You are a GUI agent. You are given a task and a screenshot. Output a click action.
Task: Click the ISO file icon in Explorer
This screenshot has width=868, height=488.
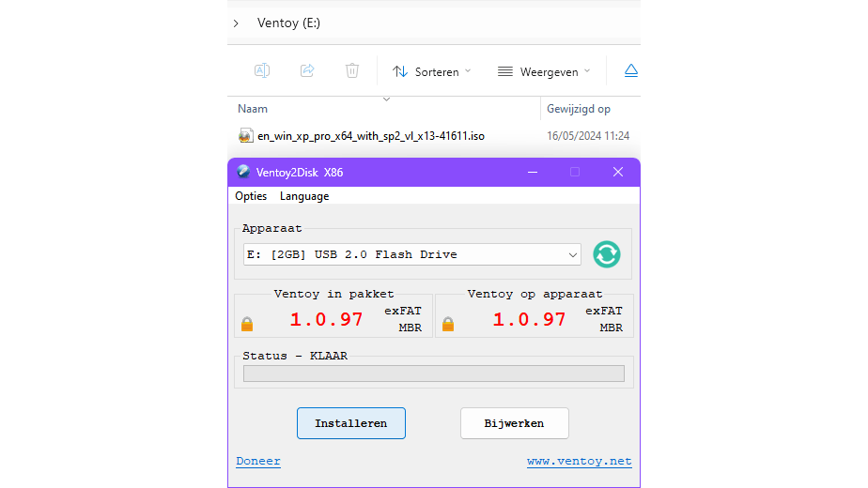tap(246, 135)
